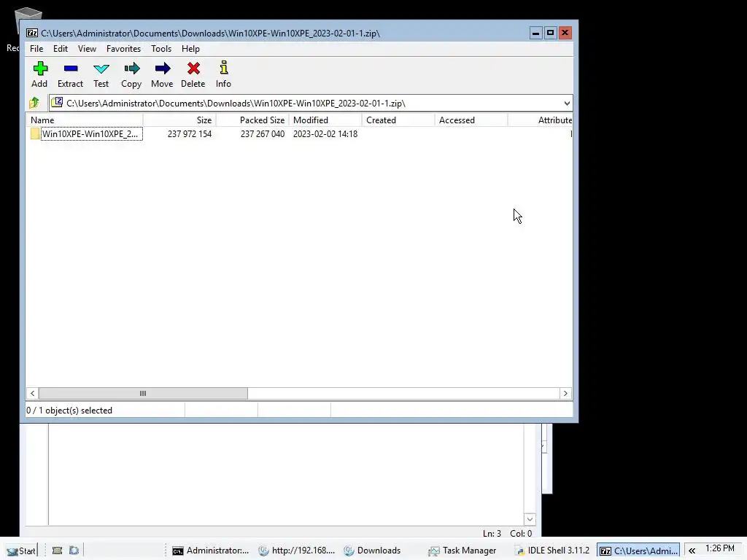
Task: Sort by Packed Size column header
Action: click(x=252, y=120)
